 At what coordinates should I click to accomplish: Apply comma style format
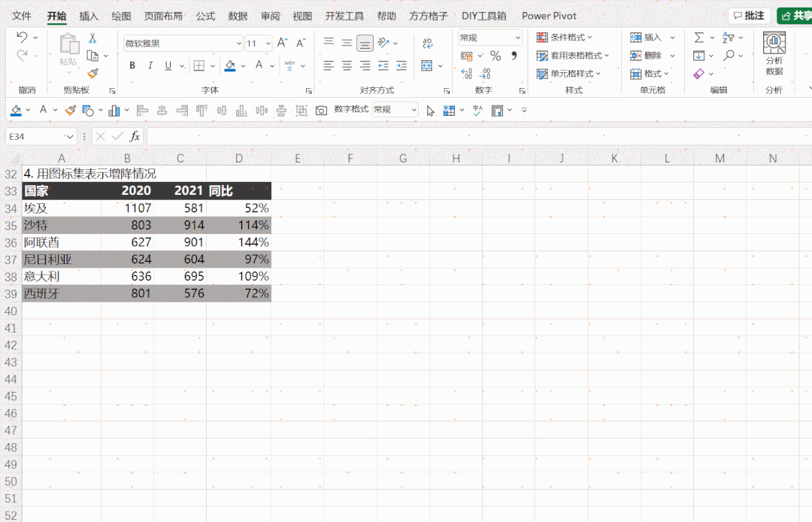point(514,56)
